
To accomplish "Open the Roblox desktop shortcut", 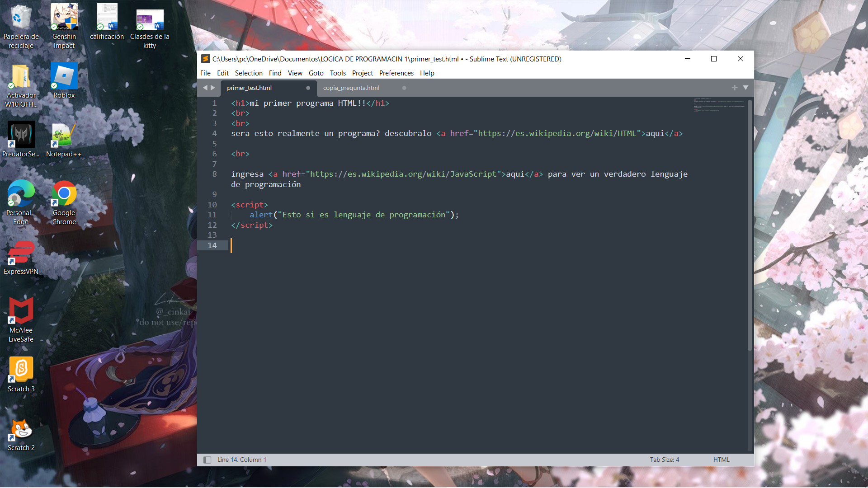I will [x=64, y=80].
